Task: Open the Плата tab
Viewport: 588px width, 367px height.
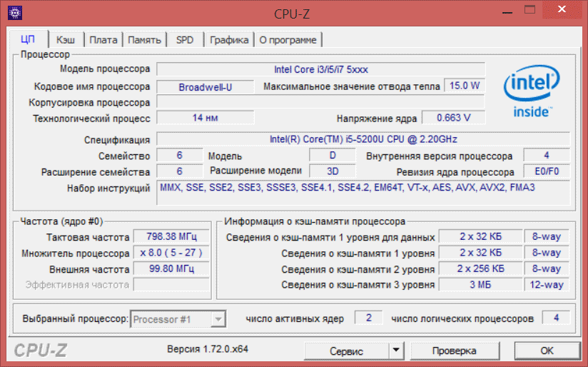Action: (103, 40)
